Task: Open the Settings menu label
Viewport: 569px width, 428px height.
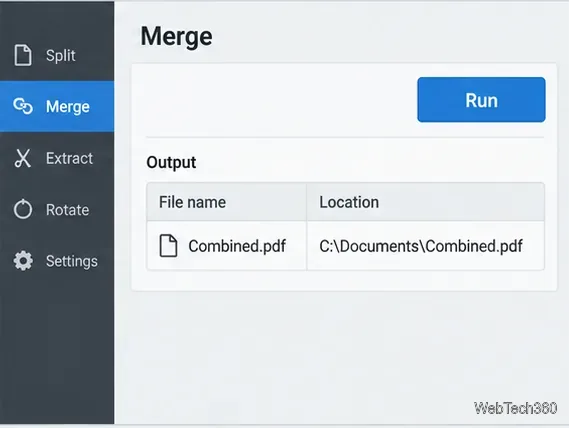Action: pos(72,261)
